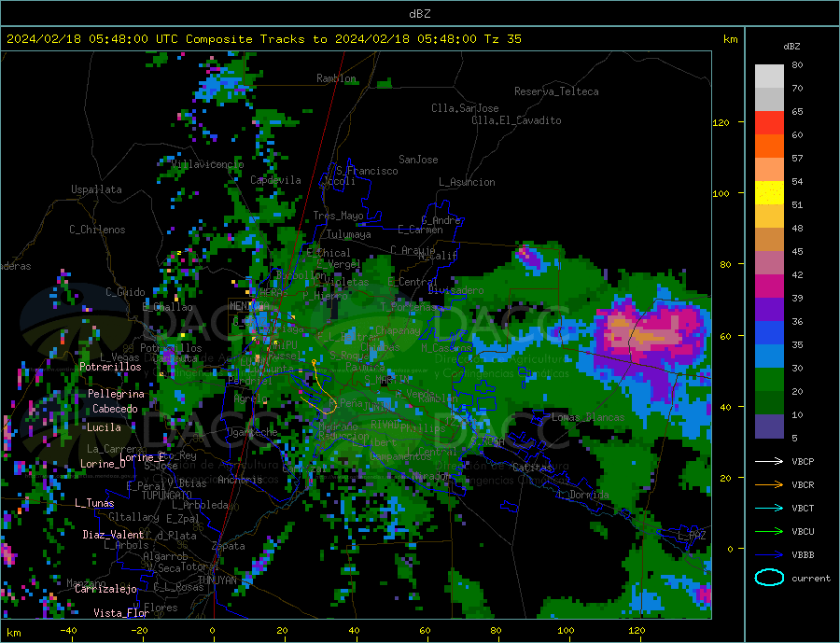The height and width of the screenshot is (643, 840).
Task: Click the 'VBBB' legend label
Action: pyautogui.click(x=803, y=554)
